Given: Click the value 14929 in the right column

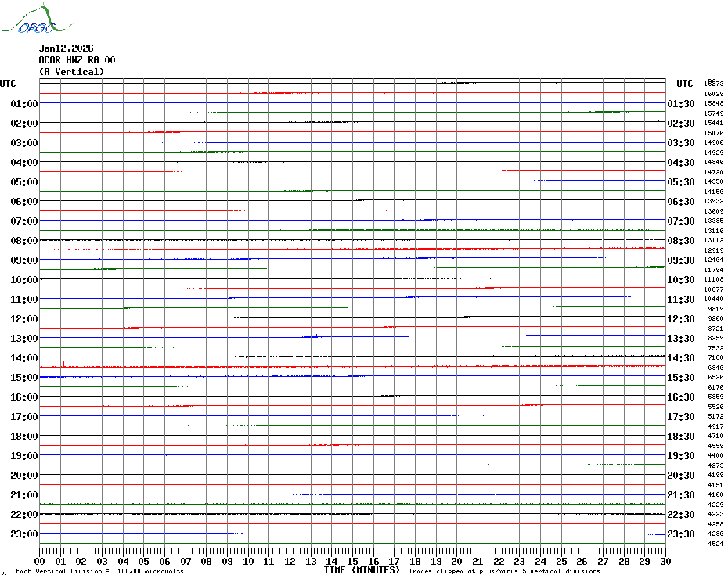Looking at the screenshot, I should click(714, 153).
